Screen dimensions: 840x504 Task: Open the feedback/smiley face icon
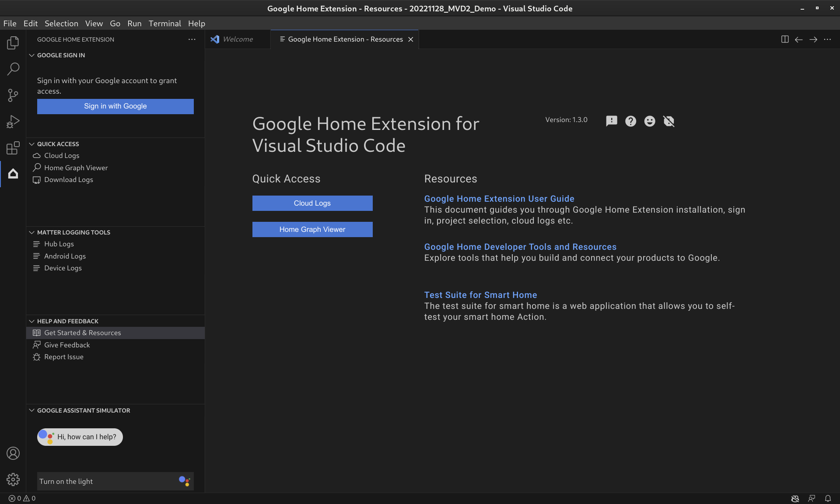[649, 121]
